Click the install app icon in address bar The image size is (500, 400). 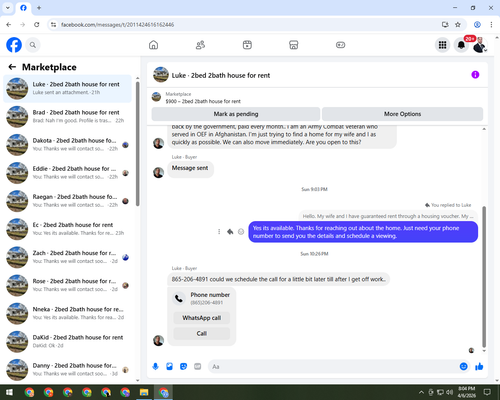(x=445, y=25)
